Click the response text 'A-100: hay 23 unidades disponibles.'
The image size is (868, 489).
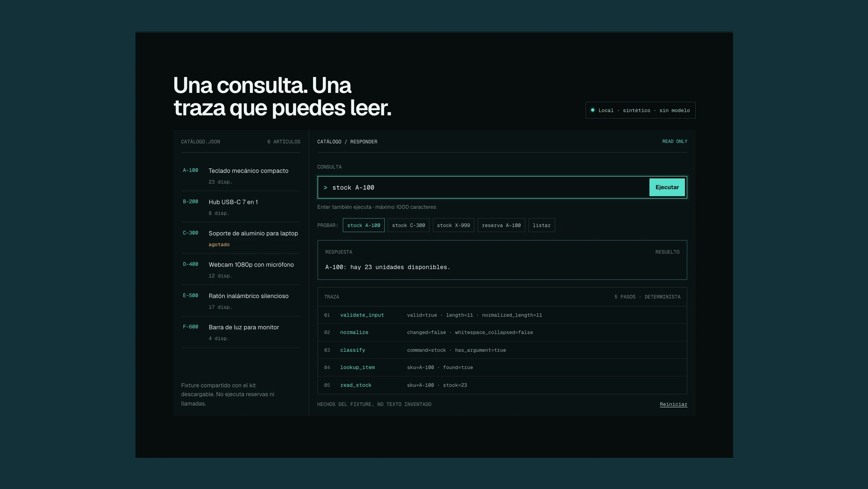(x=387, y=267)
